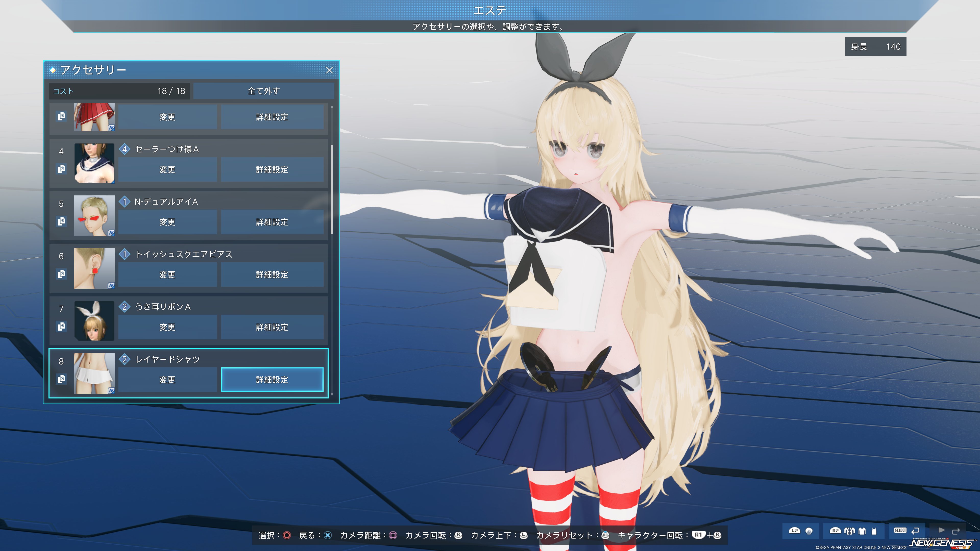Select the うさ耳リボンA accessory thumbnail
Image resolution: width=980 pixels, height=551 pixels.
coord(94,321)
